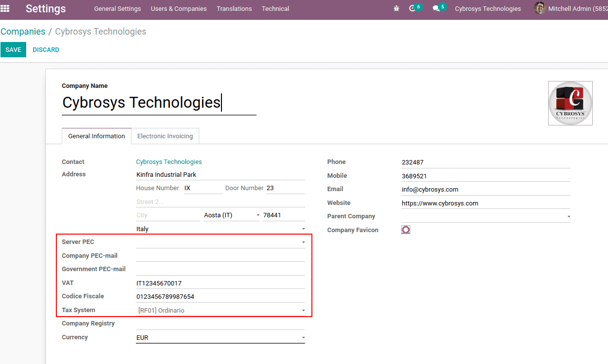The image size is (608, 364).
Task: Click the Phone field 232487
Action: [486, 162]
